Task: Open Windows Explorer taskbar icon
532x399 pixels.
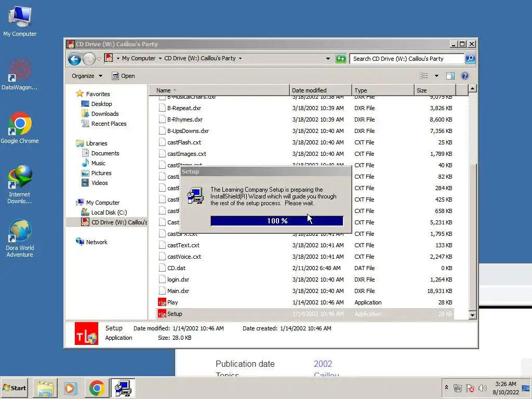Action: coord(45,388)
